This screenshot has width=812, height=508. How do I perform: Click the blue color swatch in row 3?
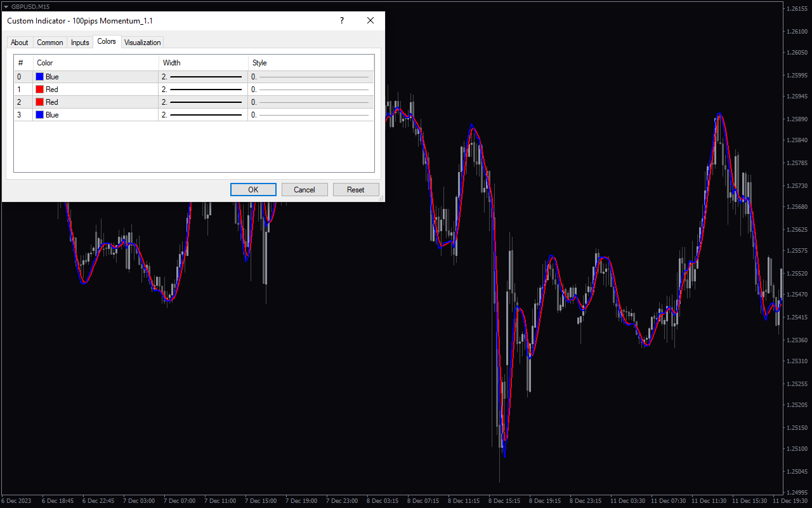tap(40, 115)
